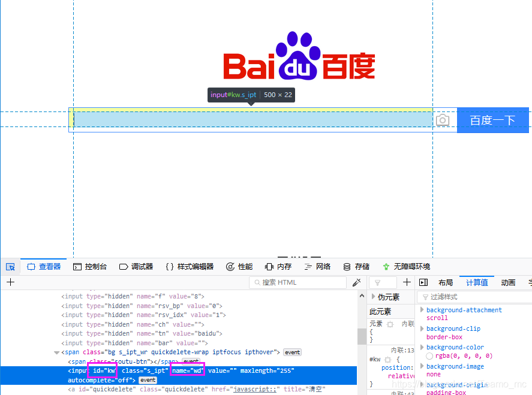Click the rules filter funnel field
The width and height of the screenshot is (532, 395).
pos(383,282)
